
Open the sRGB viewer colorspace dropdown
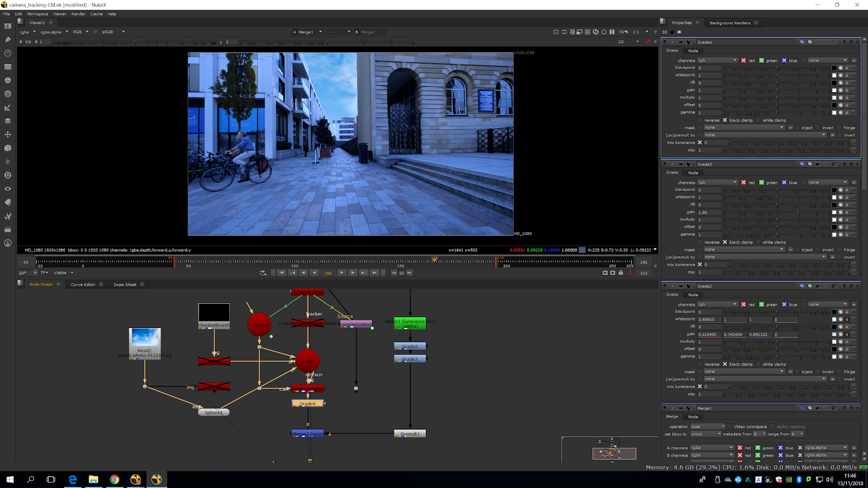tap(113, 32)
